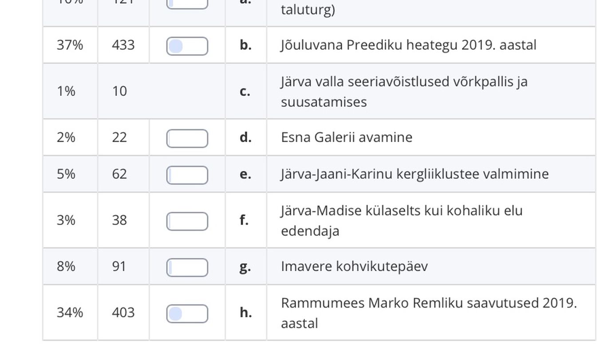The image size is (608, 364).
Task: Click the 37% percentage cell
Action: tap(70, 45)
